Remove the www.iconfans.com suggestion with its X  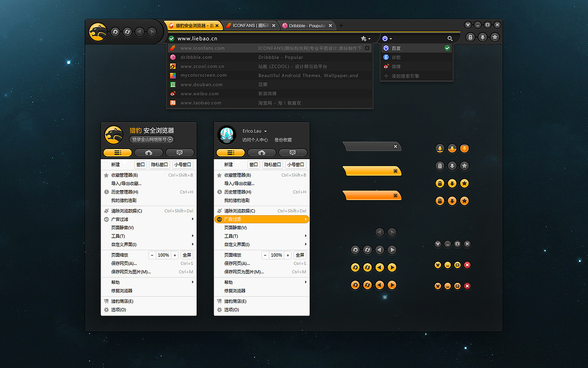coord(367,48)
